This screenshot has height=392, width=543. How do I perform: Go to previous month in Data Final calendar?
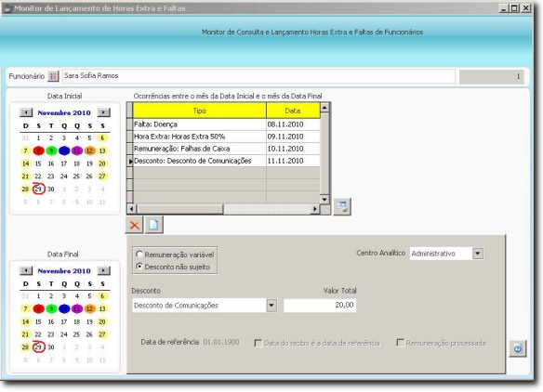[26, 270]
